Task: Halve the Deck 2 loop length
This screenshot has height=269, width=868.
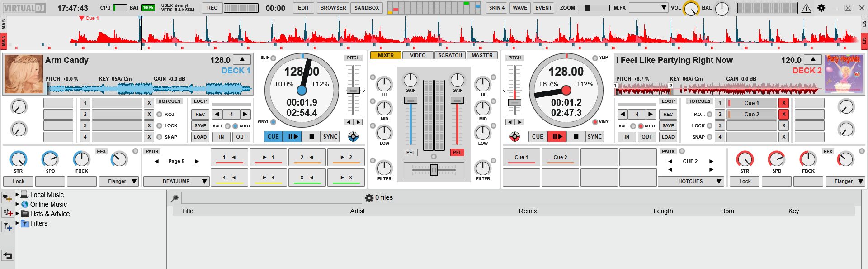Action: (x=623, y=114)
